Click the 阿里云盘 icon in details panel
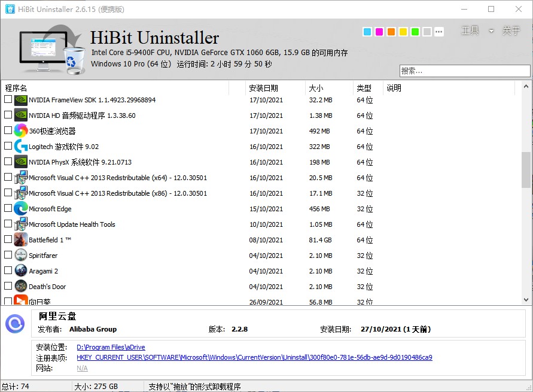 tap(15, 324)
